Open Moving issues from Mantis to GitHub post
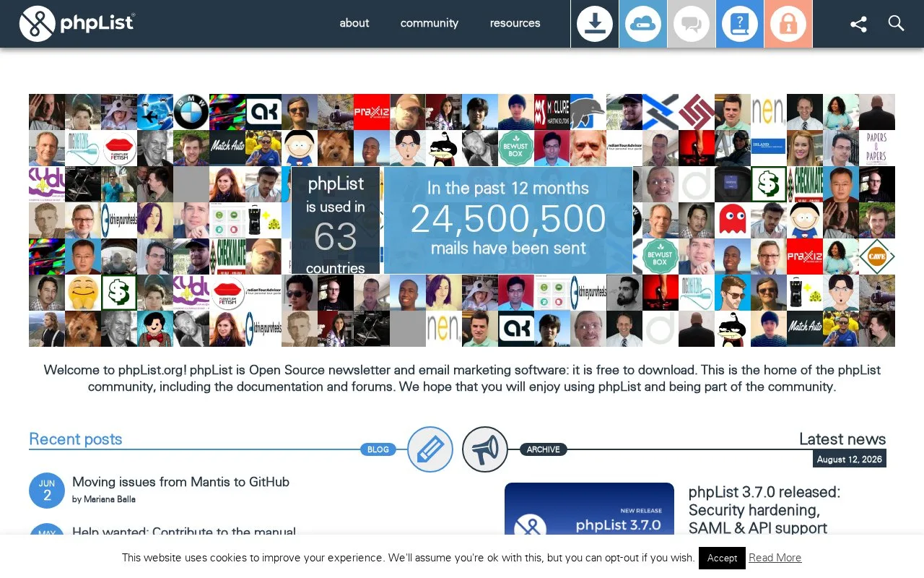This screenshot has height=578, width=924. (x=180, y=482)
